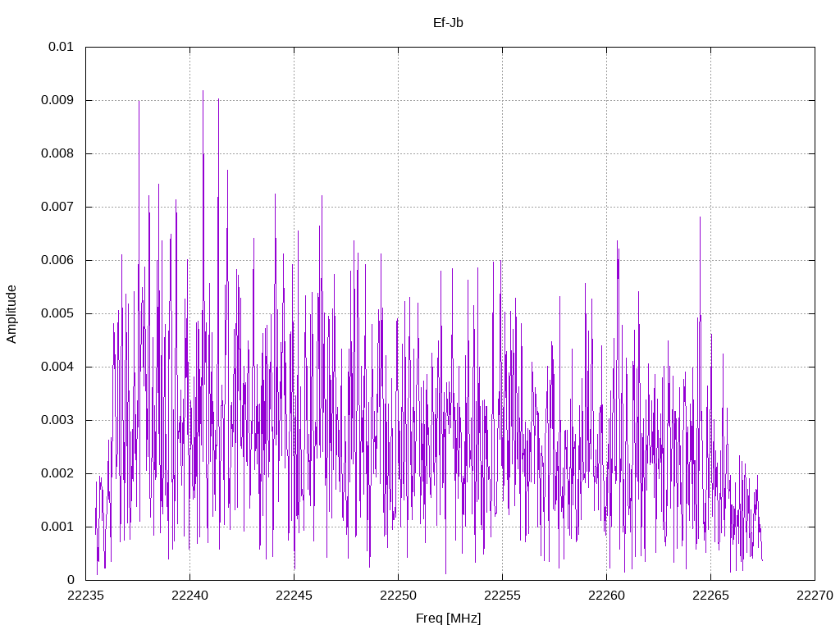Image resolution: width=840 pixels, height=630 pixels.
Task: Click the y-axis tick label 0.004
Action: click(58, 367)
